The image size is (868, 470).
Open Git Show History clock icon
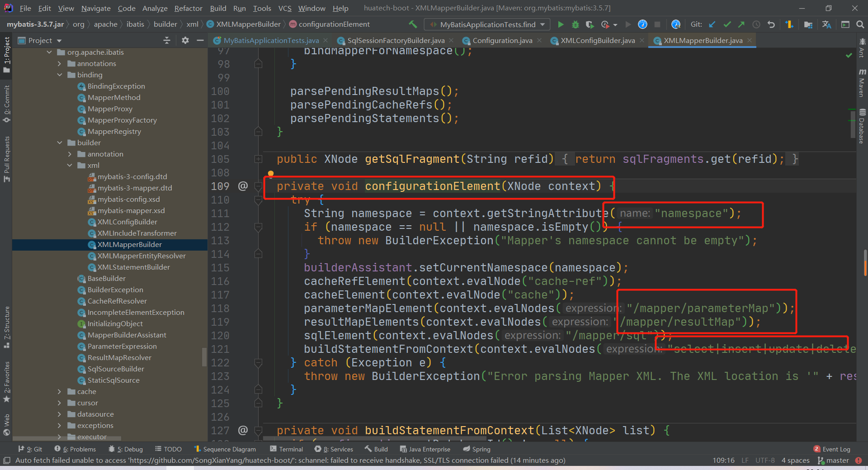756,24
